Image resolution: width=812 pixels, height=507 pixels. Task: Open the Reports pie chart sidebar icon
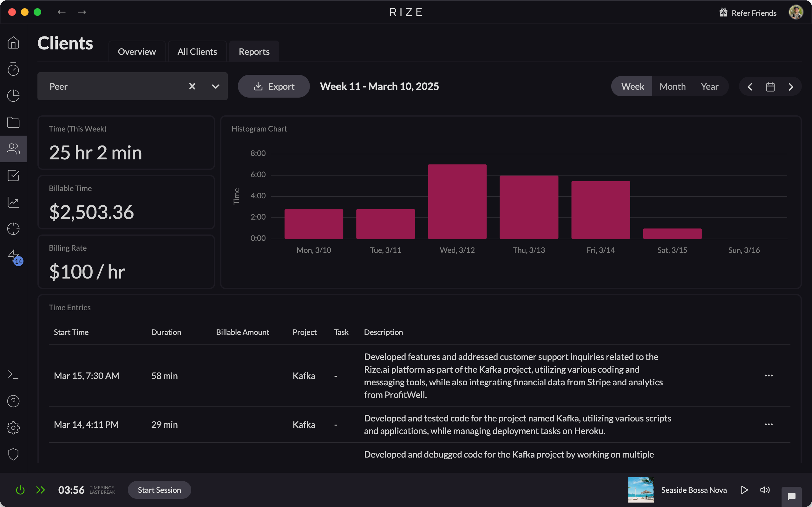click(x=13, y=96)
